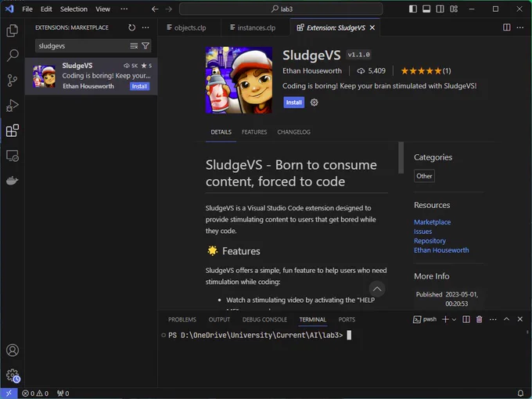Switch to PROBLEMS panel tab
The width and height of the screenshot is (532, 399).
tap(182, 320)
